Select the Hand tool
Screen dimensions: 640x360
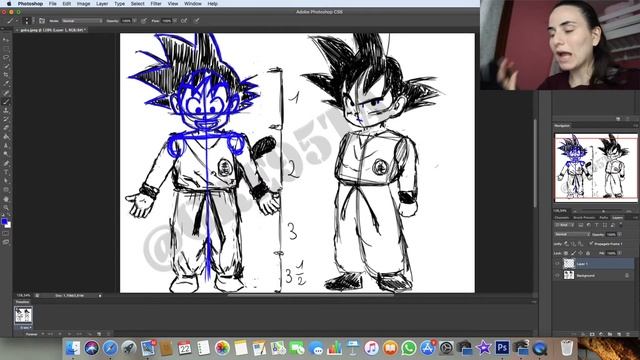coord(6,199)
